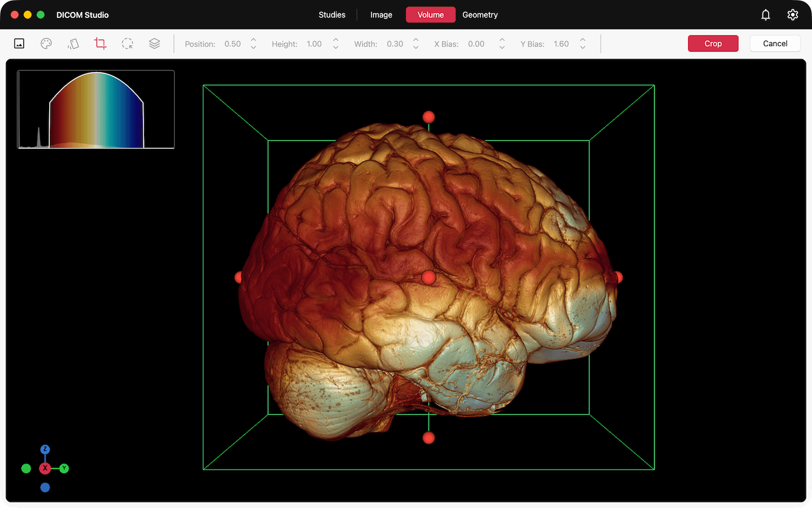
Task: Increase the Height value
Action: point(336,40)
